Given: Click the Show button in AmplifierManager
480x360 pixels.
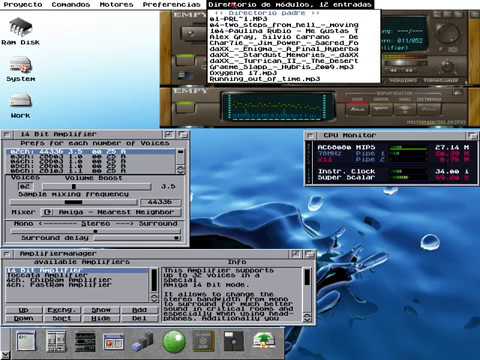Looking at the screenshot, I should 101,310.
